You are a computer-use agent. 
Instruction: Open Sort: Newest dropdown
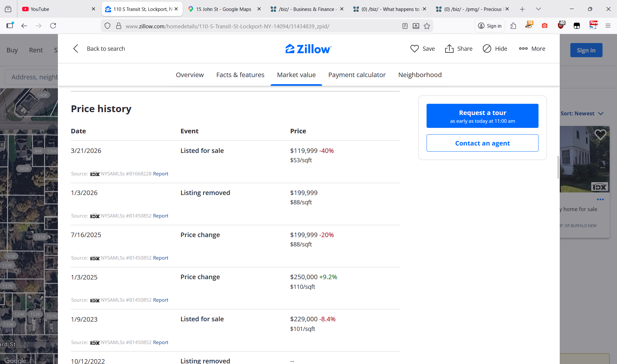click(x=582, y=113)
